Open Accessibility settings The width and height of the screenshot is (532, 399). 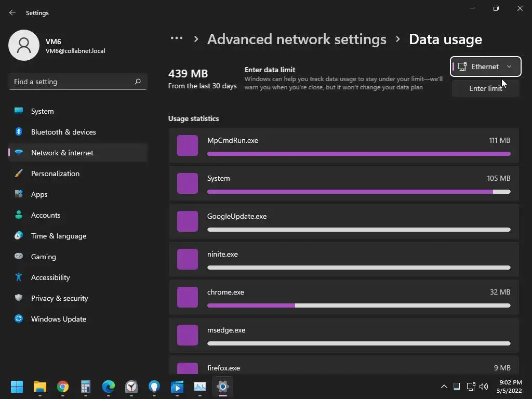50,277
